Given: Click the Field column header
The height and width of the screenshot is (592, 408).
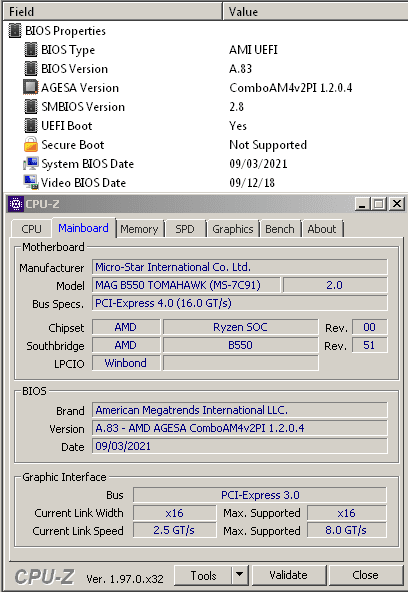Looking at the screenshot, I should tap(112, 12).
